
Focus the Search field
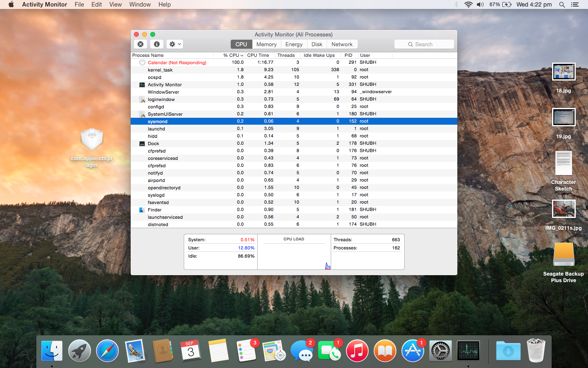coord(424,44)
